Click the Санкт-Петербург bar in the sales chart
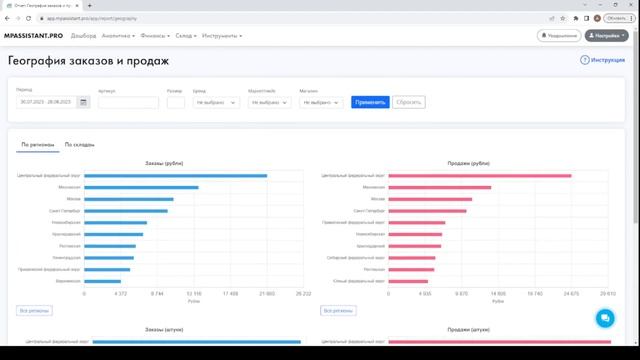The width and height of the screenshot is (640, 360). point(427,211)
